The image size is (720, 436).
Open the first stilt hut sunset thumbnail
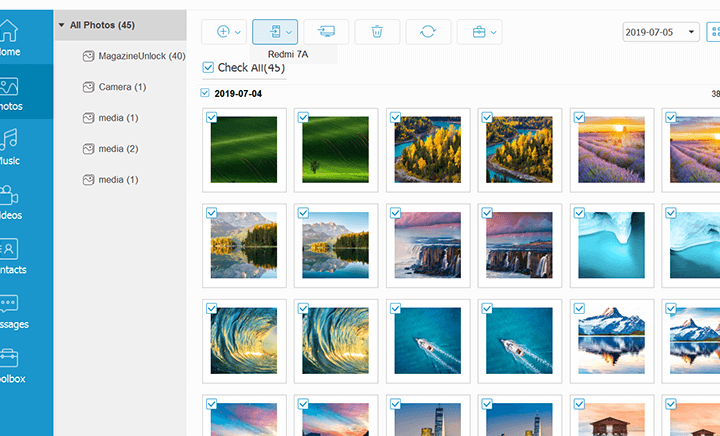(612, 419)
